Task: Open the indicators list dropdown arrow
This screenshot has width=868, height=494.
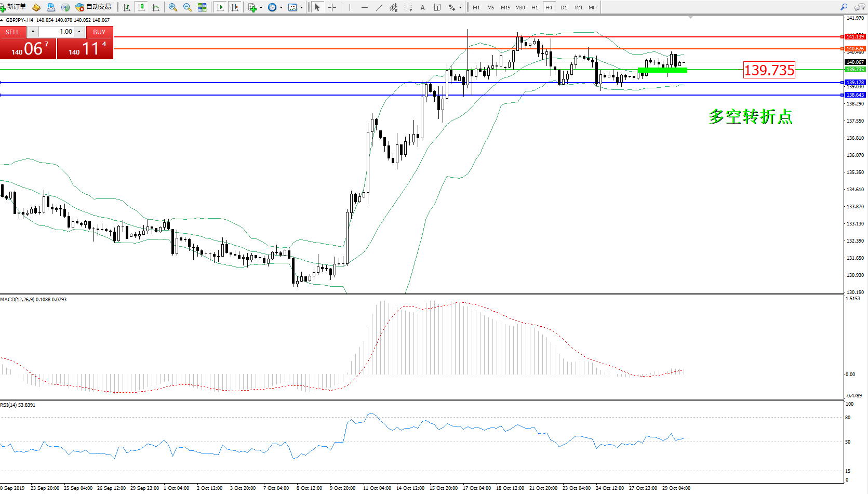Action: (x=261, y=7)
